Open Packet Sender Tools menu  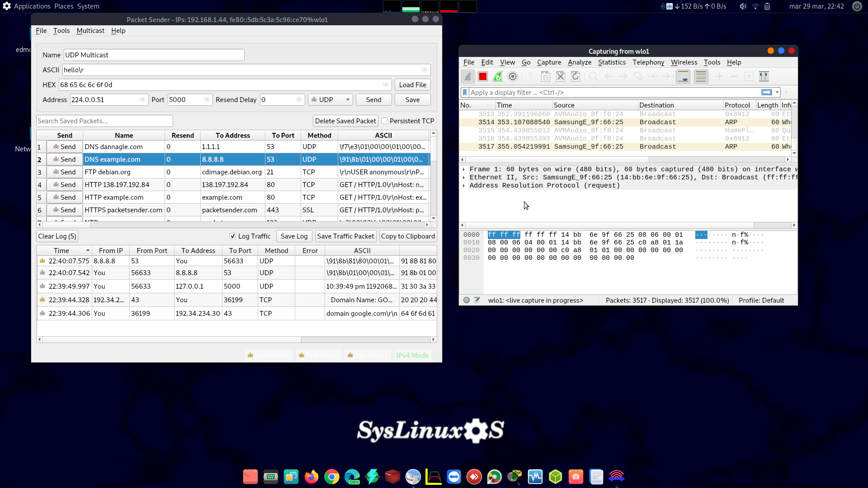click(x=61, y=31)
